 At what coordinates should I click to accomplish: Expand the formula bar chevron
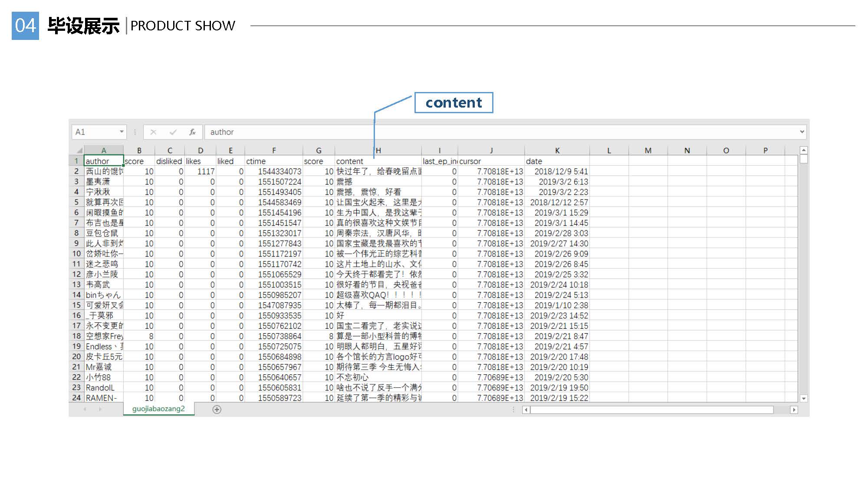tap(802, 132)
